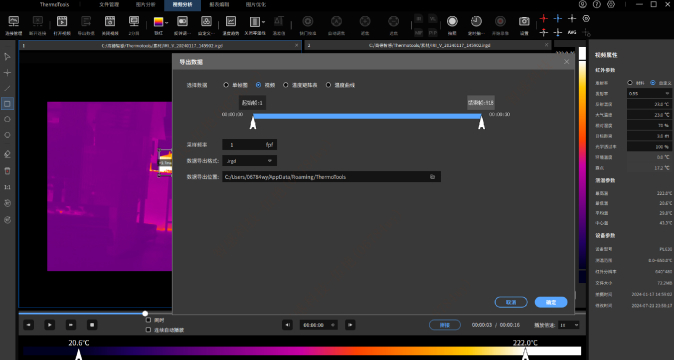Select the fourth radio option in export dialog
Screen dimensions: 674x360
(x=328, y=85)
